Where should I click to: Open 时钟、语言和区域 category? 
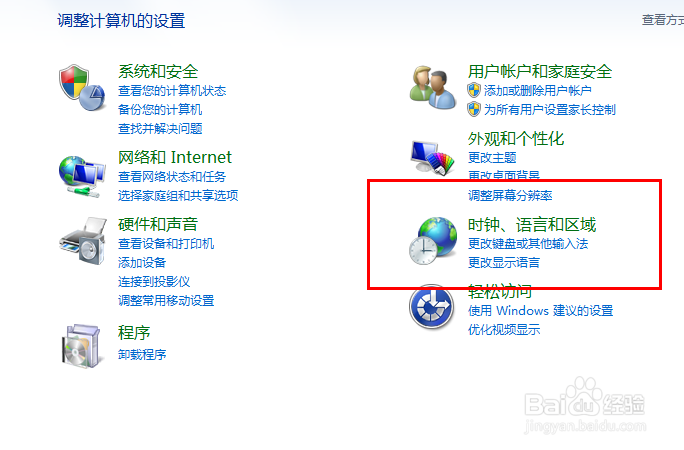click(x=532, y=225)
